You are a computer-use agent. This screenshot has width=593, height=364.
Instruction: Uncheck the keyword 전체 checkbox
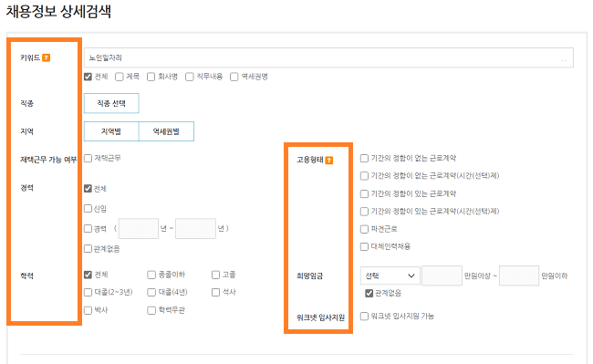click(88, 77)
